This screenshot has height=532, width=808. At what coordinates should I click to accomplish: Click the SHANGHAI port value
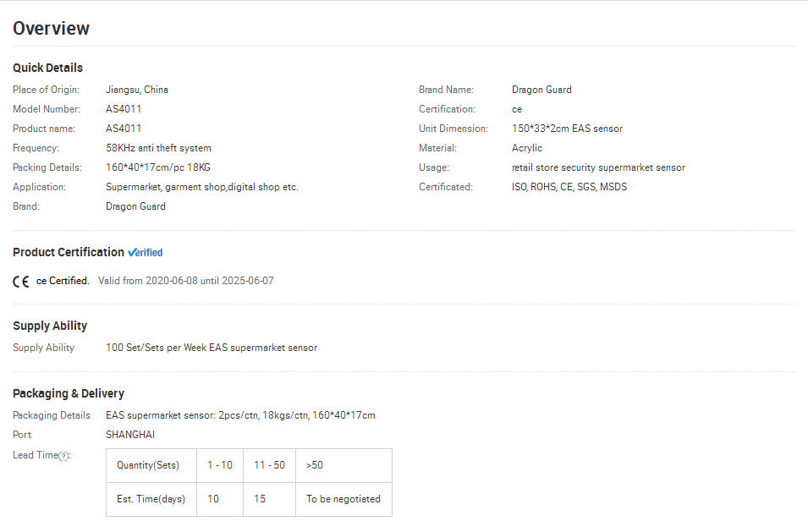coord(130,435)
